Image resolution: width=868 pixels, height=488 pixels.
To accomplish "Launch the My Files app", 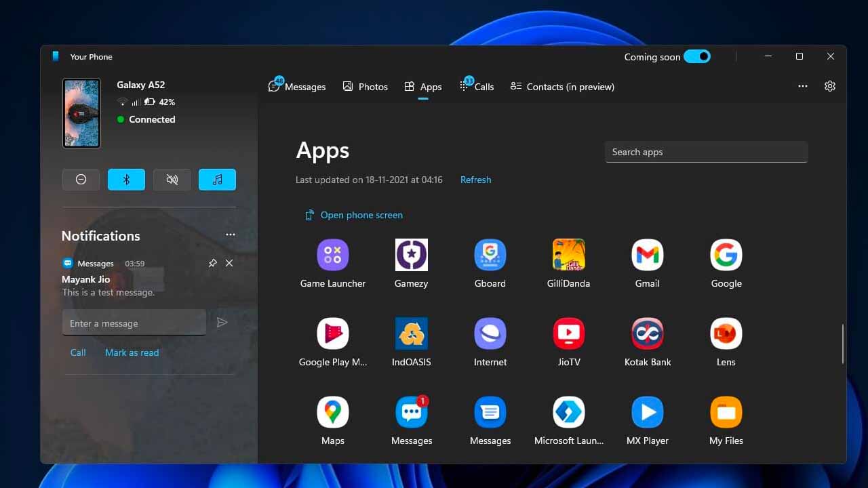I will point(726,413).
